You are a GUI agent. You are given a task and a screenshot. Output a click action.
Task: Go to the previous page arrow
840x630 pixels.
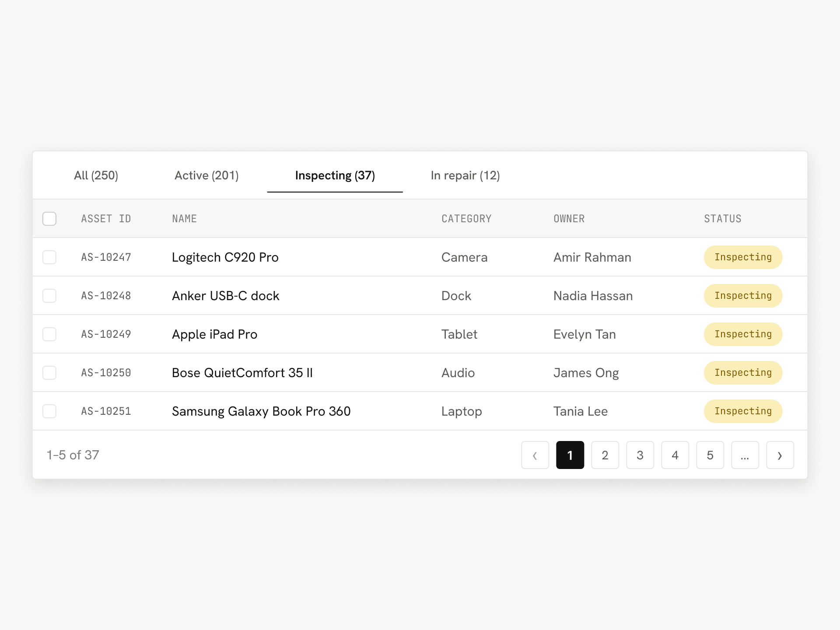point(535,455)
